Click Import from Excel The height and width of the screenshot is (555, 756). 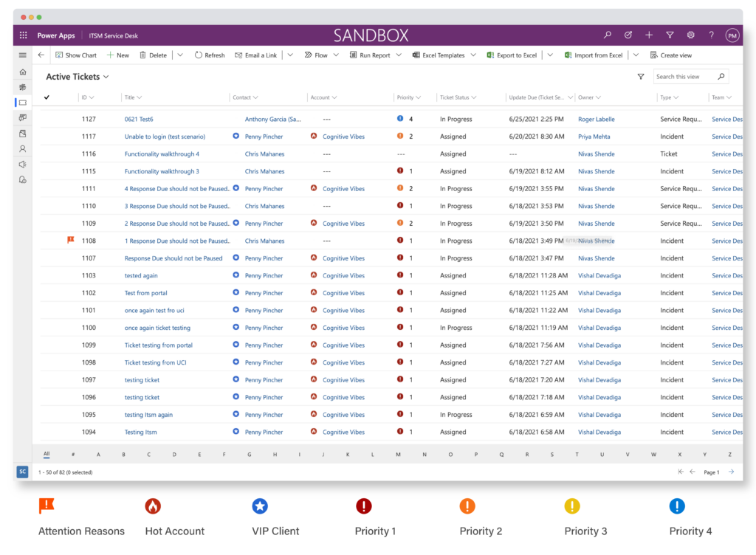tap(594, 55)
